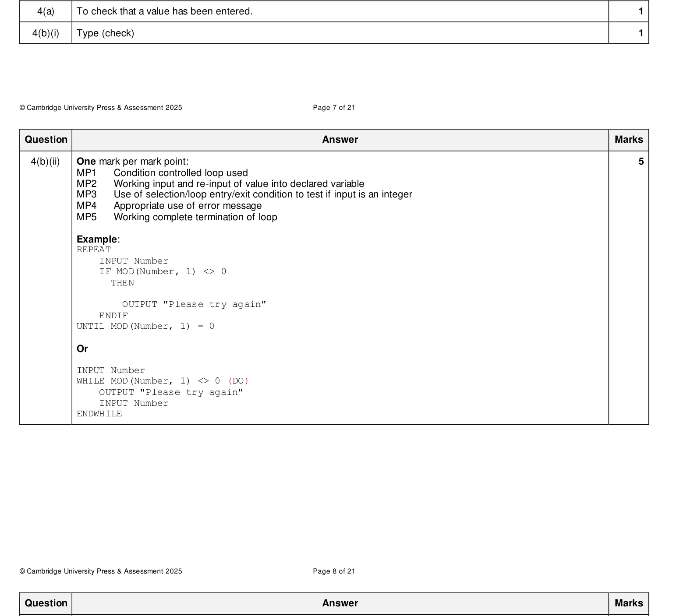This screenshot has width=687, height=616.
Task: Click 'Appropriate use of error message' line
Action: [188, 206]
